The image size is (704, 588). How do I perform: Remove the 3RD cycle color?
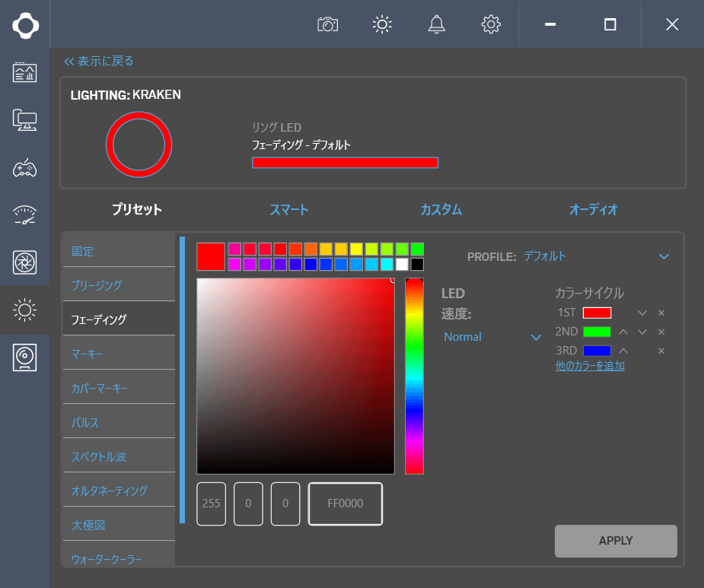pyautogui.click(x=661, y=351)
